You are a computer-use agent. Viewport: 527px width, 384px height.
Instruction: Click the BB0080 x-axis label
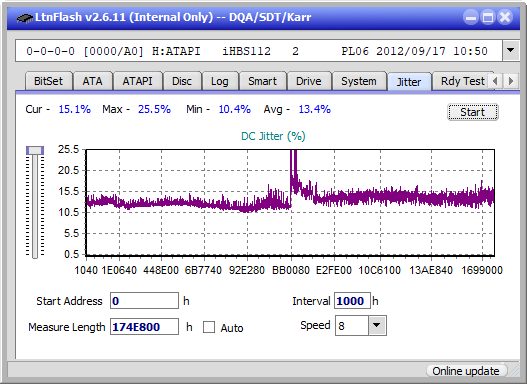291,270
